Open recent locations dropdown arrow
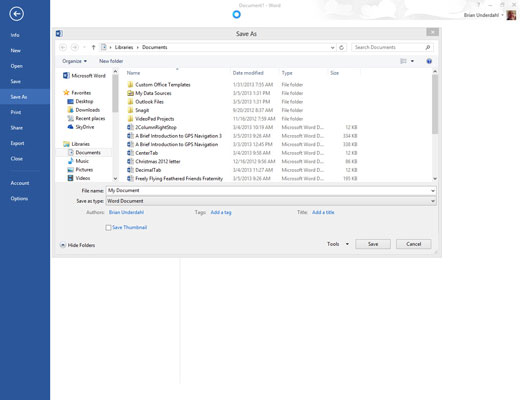Image resolution: width=520 pixels, height=400 pixels. coord(84,47)
